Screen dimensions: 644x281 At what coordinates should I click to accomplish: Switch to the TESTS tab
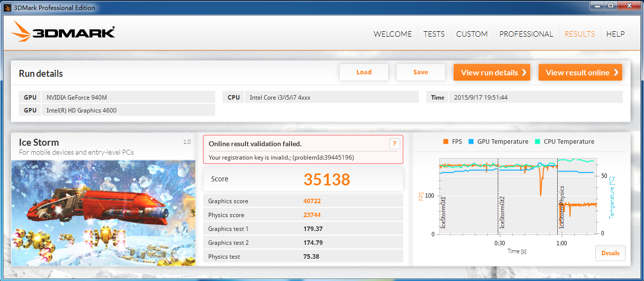(x=434, y=34)
